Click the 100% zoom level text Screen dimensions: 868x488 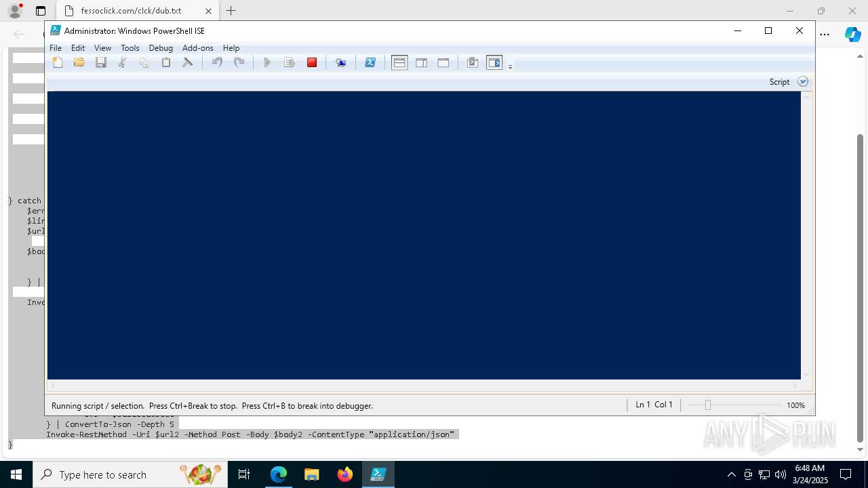coord(795,405)
